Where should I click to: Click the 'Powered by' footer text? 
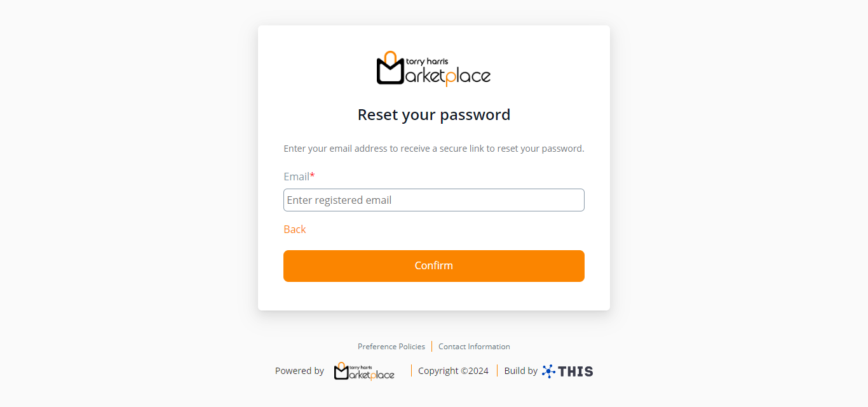pos(299,371)
